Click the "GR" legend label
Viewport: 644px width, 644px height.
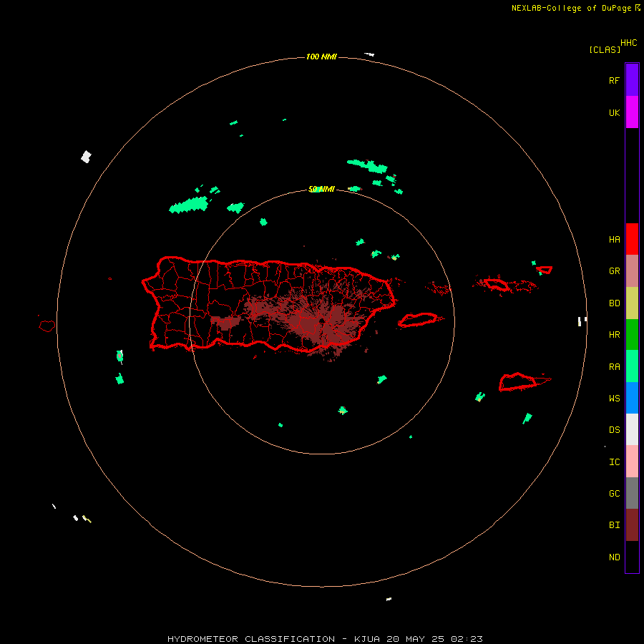pos(614,271)
